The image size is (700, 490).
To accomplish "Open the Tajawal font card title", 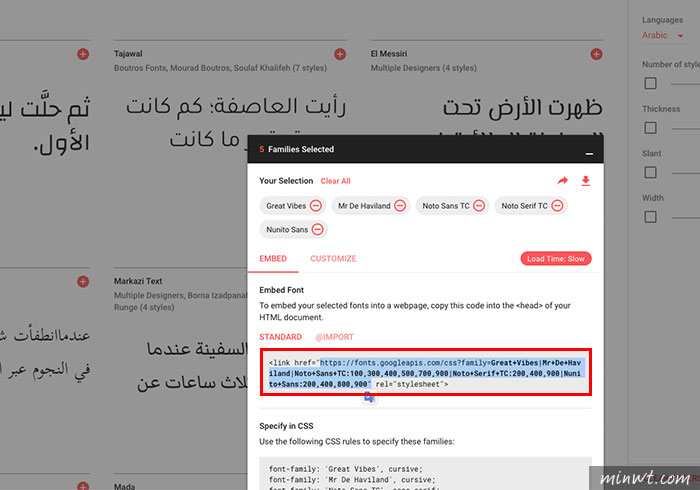I will (x=128, y=54).
